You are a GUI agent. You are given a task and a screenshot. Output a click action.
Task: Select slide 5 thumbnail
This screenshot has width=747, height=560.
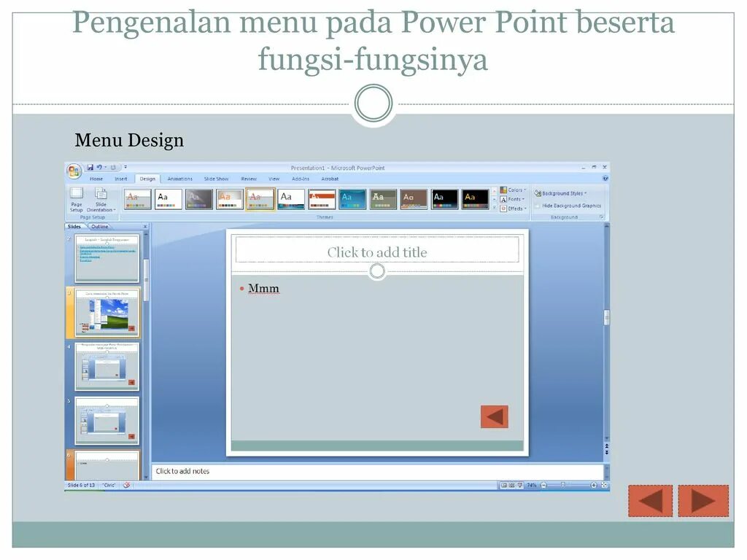[107, 421]
